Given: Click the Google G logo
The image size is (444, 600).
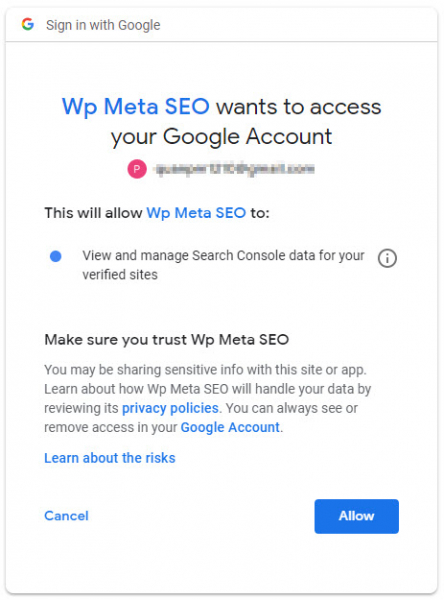Looking at the screenshot, I should pyautogui.click(x=28, y=24).
